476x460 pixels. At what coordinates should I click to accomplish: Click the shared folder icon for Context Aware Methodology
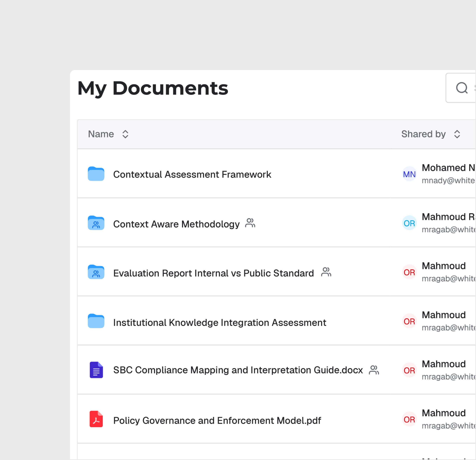[96, 223]
